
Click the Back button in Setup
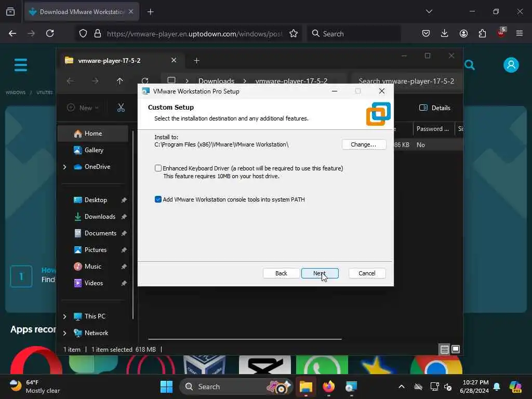pyautogui.click(x=281, y=273)
